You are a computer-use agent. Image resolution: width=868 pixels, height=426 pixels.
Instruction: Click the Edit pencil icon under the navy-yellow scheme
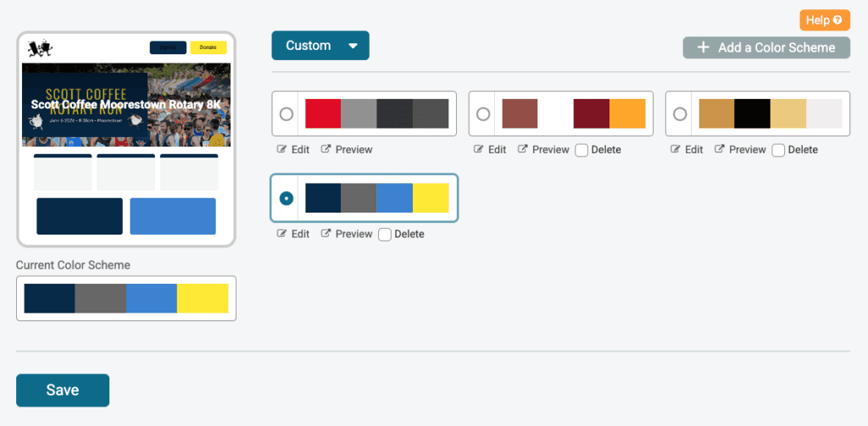(x=282, y=235)
